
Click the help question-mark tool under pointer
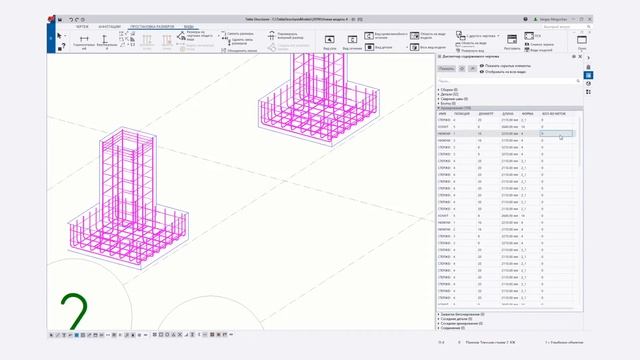click(x=62, y=47)
